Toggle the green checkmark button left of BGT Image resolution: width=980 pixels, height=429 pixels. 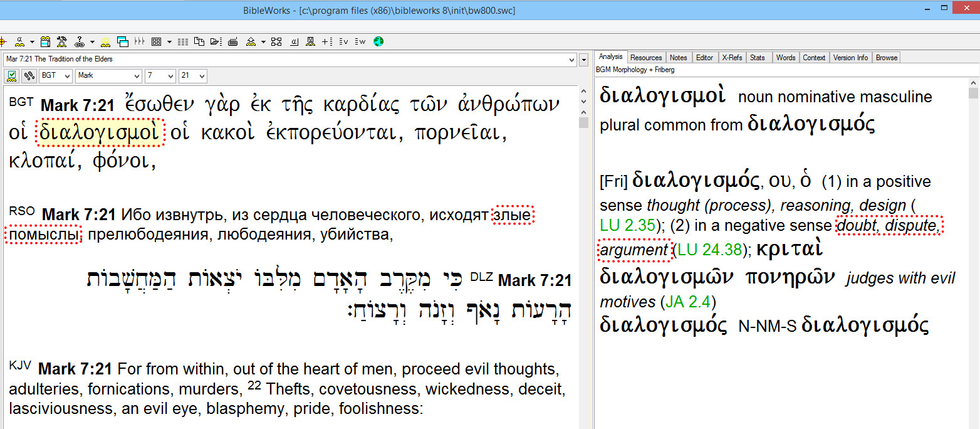click(x=12, y=76)
